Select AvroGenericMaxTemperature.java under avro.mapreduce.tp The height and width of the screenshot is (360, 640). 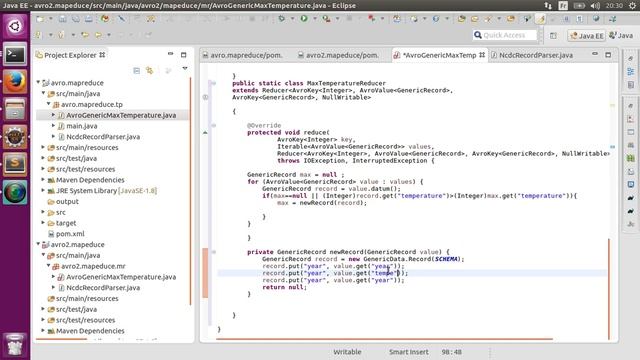point(121,115)
